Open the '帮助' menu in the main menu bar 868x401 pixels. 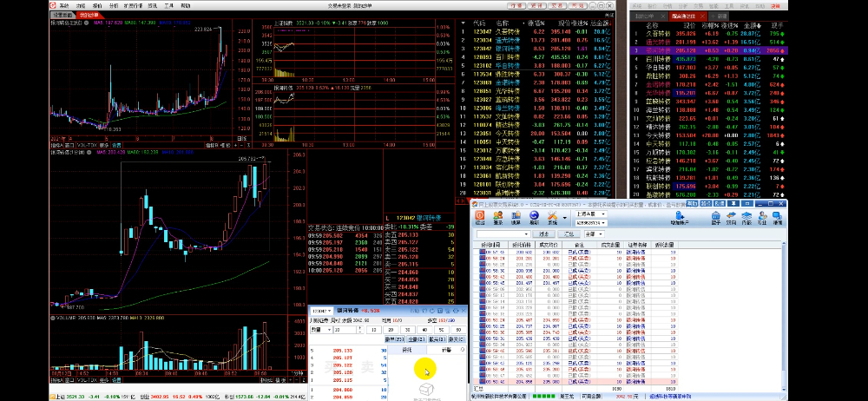coord(186,5)
